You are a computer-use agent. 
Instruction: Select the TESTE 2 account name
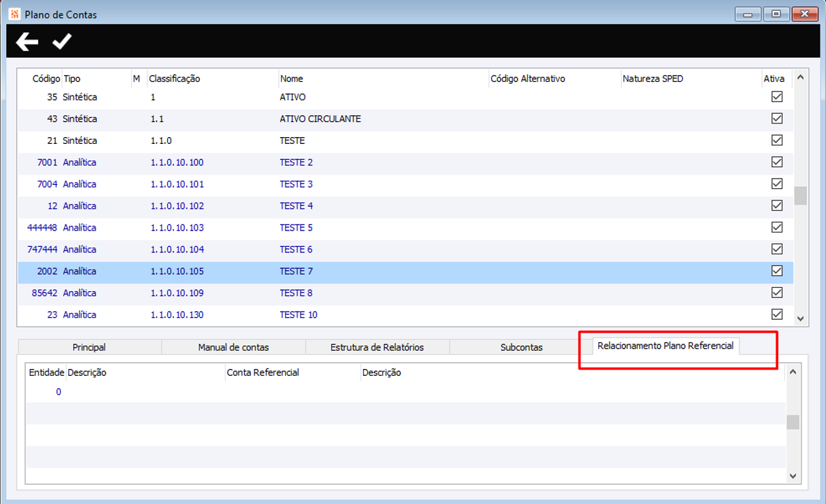(x=296, y=162)
